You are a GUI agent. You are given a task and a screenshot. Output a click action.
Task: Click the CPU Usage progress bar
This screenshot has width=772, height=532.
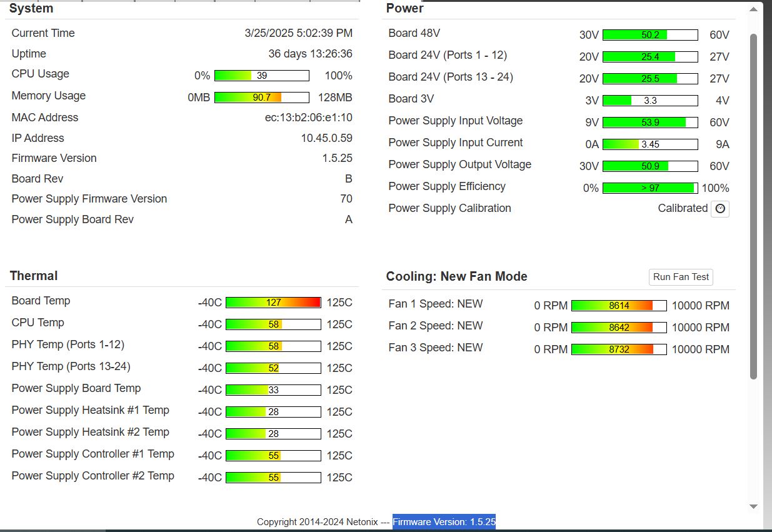(x=261, y=76)
